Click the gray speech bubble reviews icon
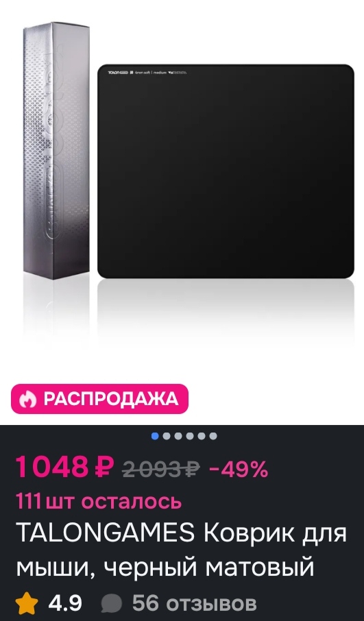The image size is (364, 621). 111,604
